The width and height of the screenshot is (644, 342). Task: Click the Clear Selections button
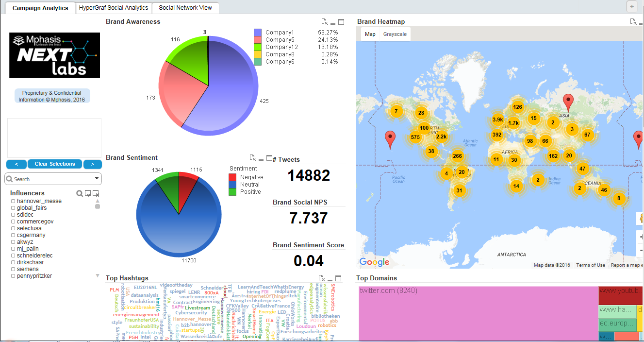(x=55, y=164)
